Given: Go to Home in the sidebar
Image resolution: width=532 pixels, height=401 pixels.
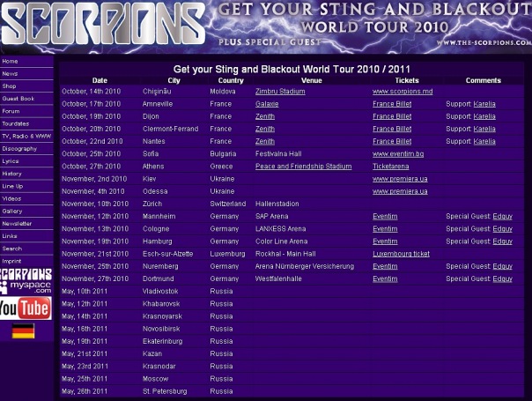Looking at the screenshot, I should [x=10, y=62].
